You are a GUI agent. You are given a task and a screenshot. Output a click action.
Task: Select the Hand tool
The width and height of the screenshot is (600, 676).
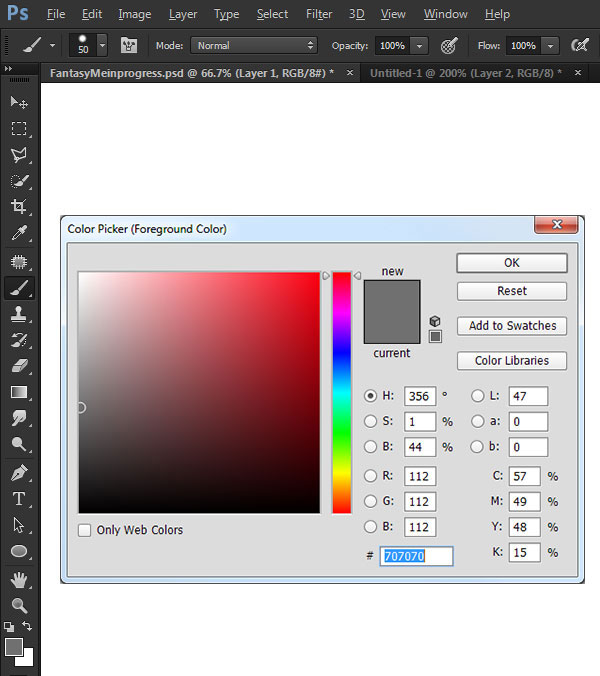pos(19,580)
